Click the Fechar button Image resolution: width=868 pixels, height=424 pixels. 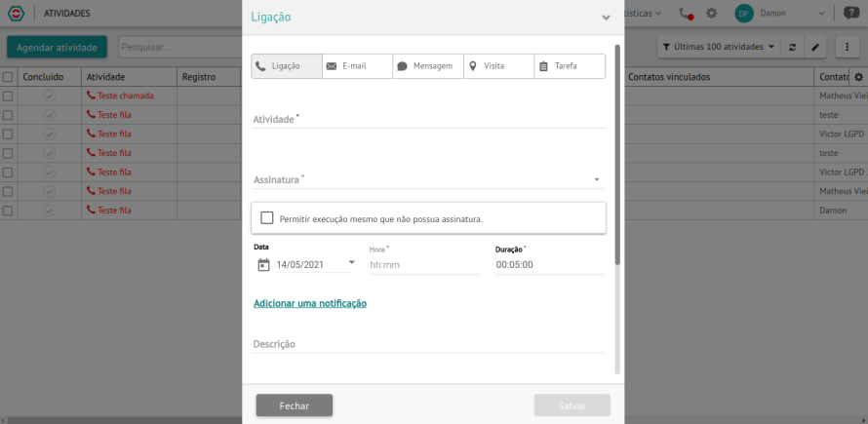294,405
